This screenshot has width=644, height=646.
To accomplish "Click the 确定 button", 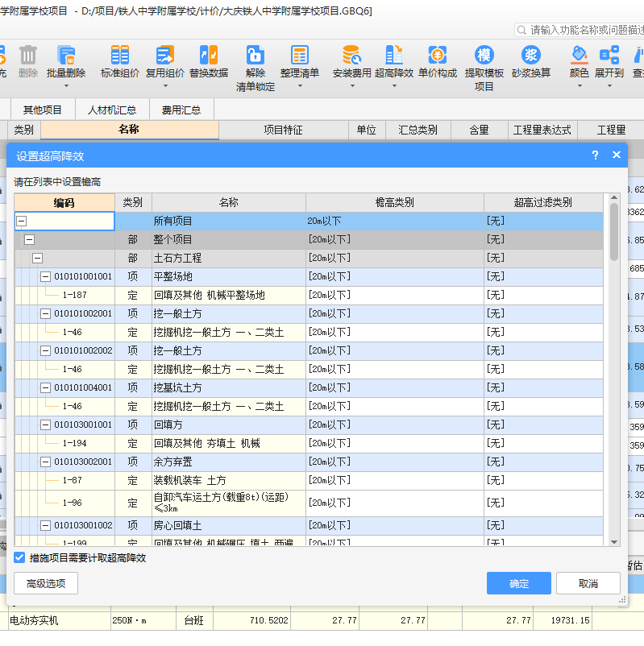I will coord(518,583).
